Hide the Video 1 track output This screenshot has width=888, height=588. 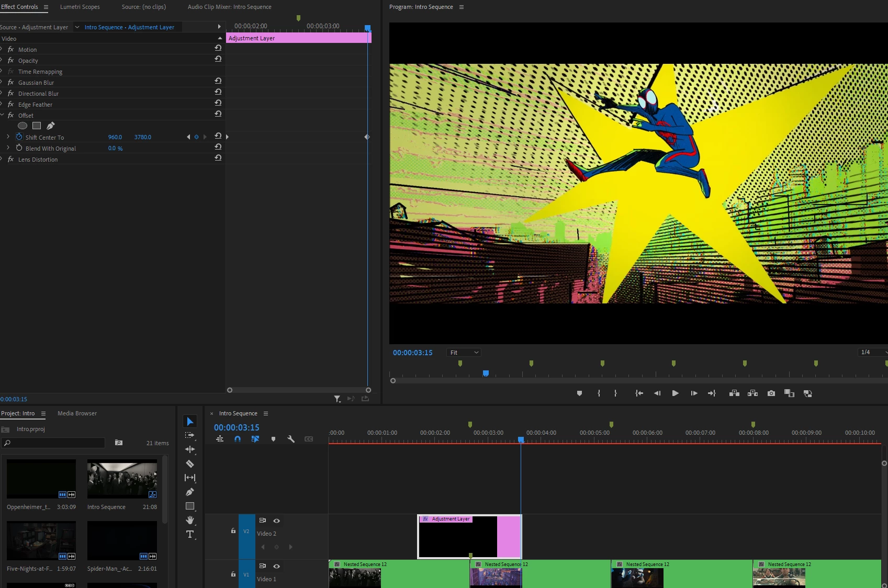[277, 566]
